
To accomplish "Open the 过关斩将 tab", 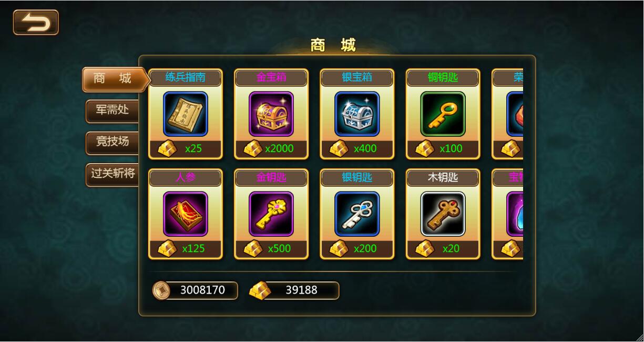I will pos(112,174).
